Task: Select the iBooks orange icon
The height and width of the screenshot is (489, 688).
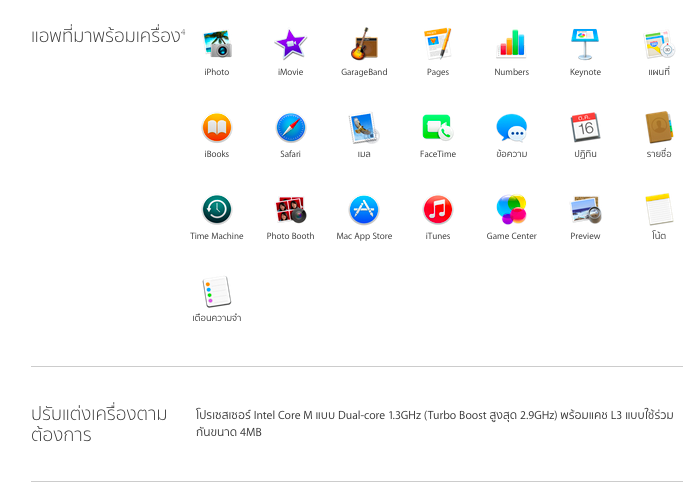Action: point(217,127)
